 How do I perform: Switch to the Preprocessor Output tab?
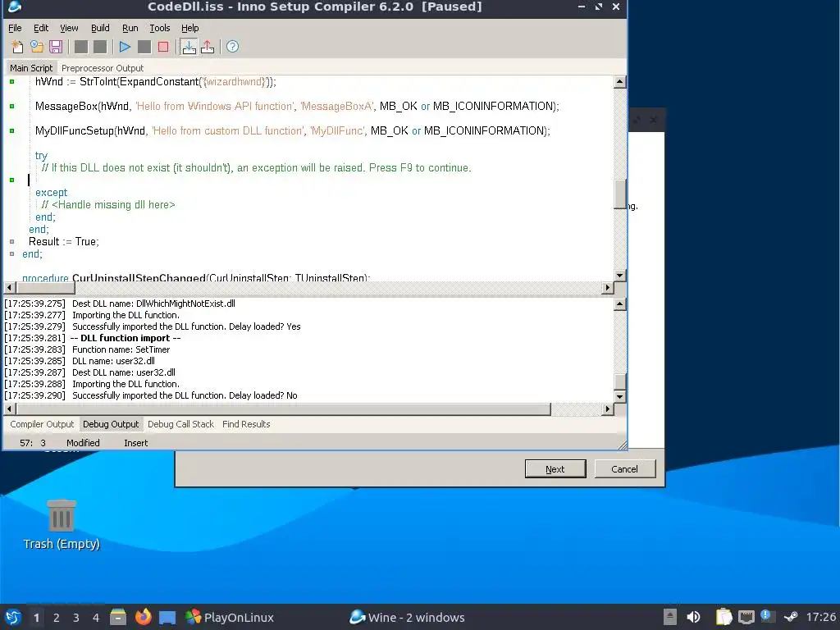click(x=103, y=68)
